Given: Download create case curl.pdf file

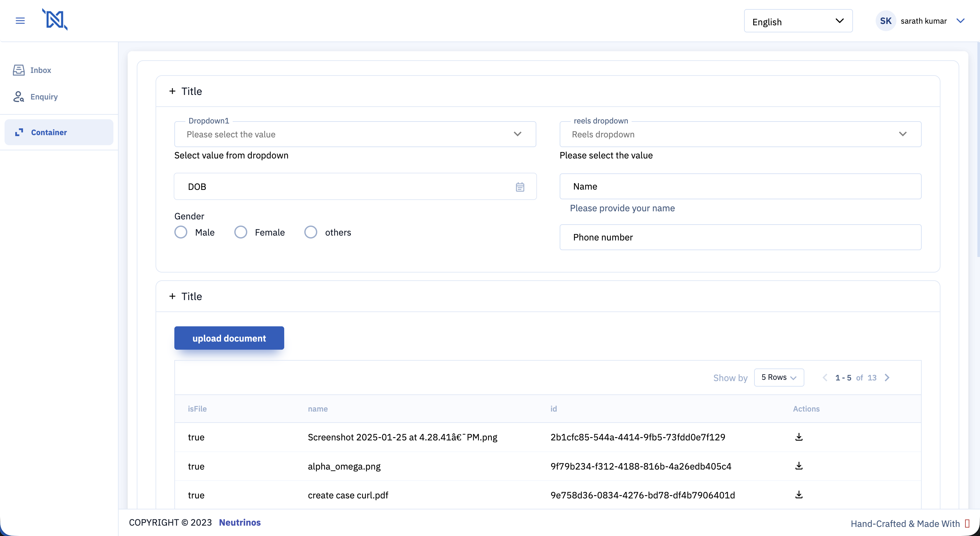Looking at the screenshot, I should coord(799,495).
